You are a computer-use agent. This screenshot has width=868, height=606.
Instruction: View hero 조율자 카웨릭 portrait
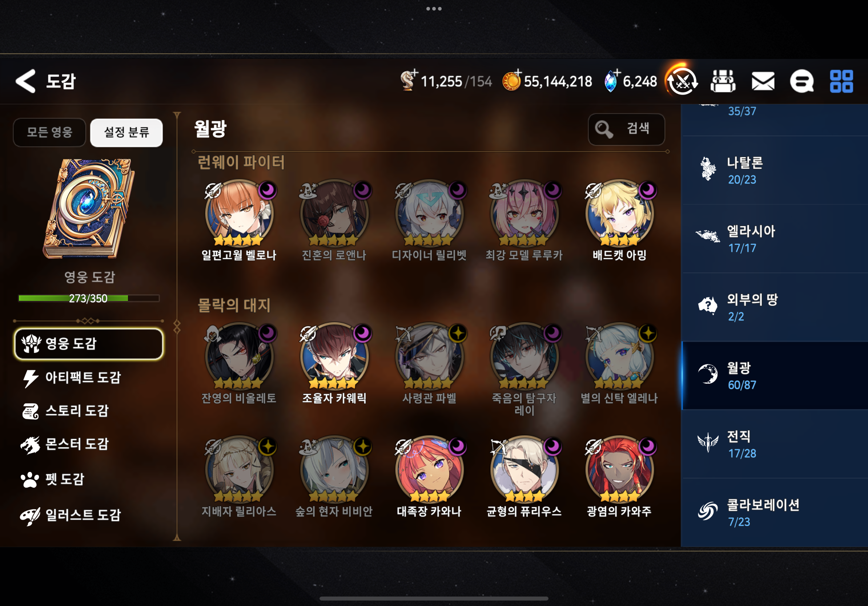click(334, 356)
